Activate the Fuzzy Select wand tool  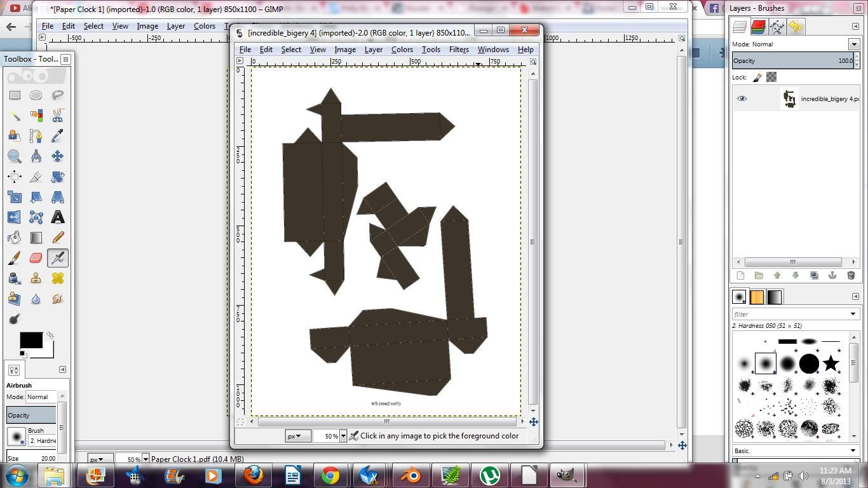15,116
